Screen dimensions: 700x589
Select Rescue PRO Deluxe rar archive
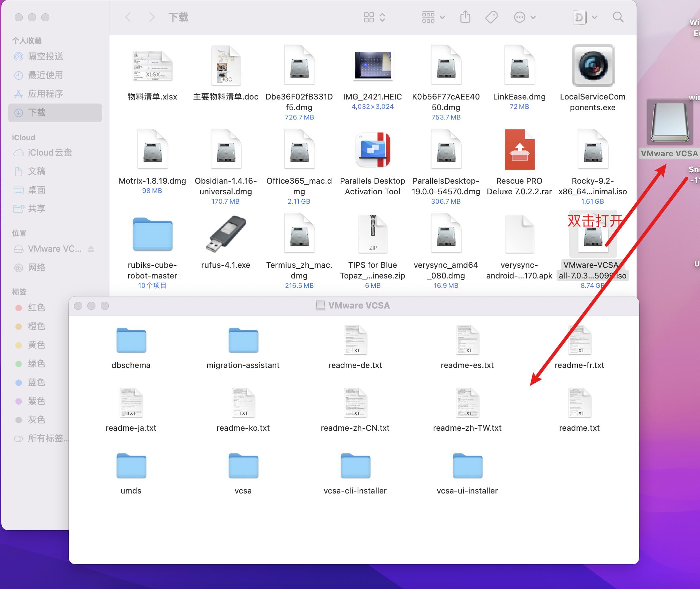pos(519,149)
